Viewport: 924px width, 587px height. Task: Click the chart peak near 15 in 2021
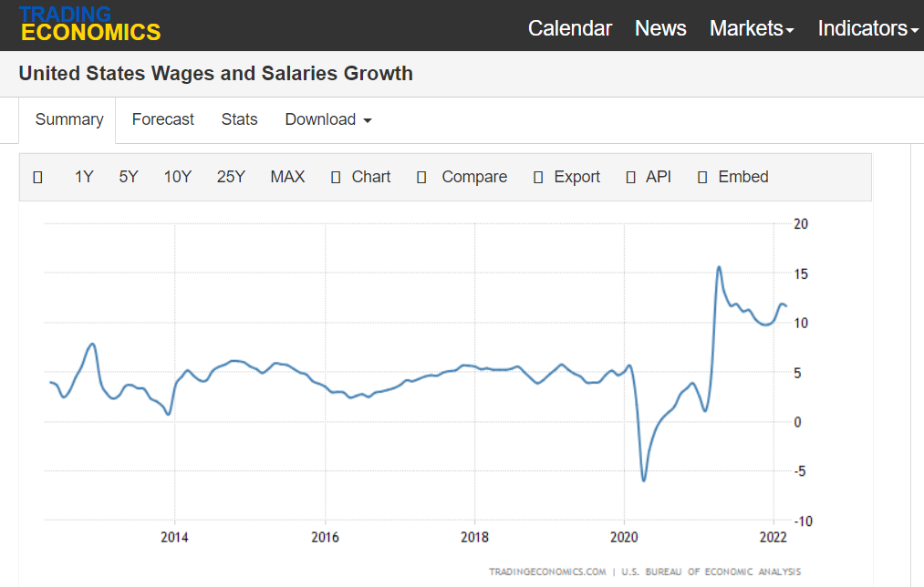[x=719, y=268]
